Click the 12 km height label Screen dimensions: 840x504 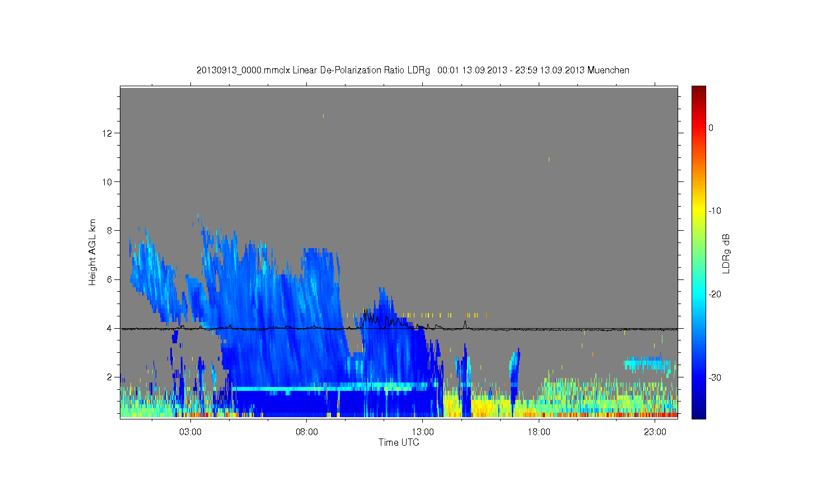click(108, 133)
